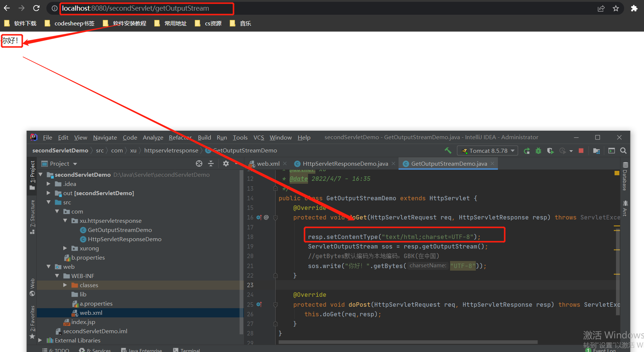The height and width of the screenshot is (352, 644).
Task: Open the Tools menu
Action: click(x=240, y=137)
